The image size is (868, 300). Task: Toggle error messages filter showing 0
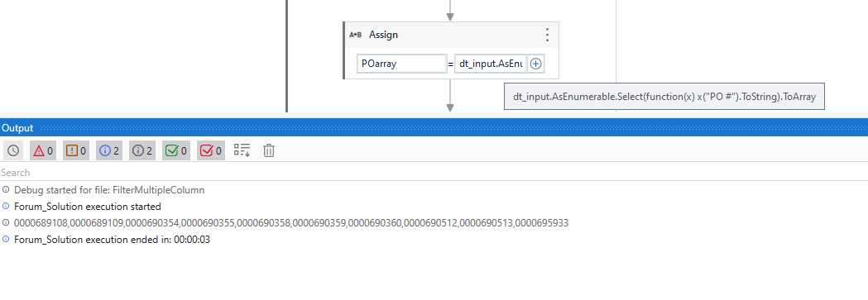[43, 150]
